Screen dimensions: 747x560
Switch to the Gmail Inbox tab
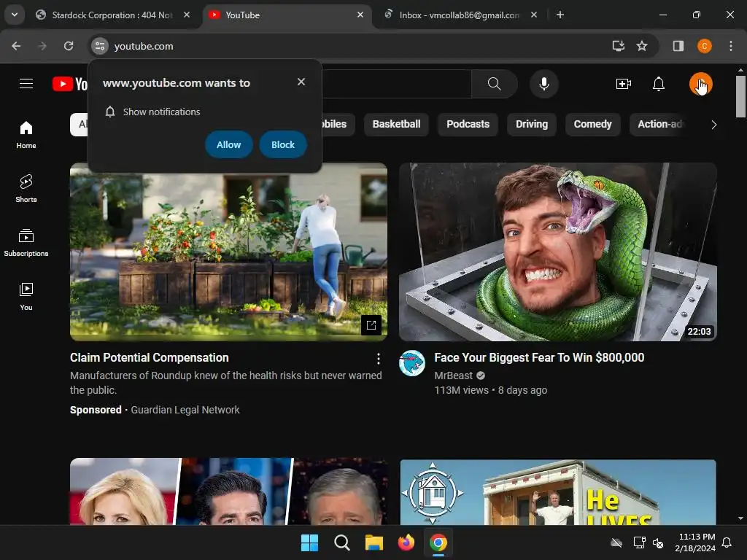coord(460,15)
